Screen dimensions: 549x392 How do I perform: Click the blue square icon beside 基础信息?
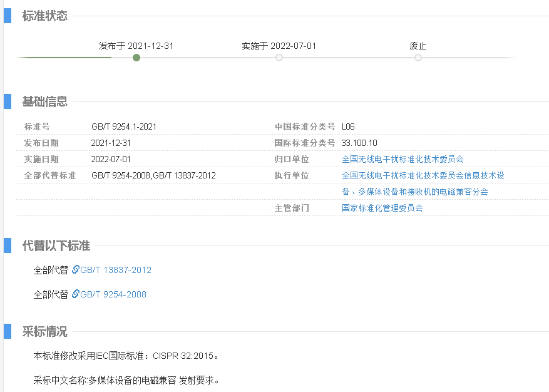point(7,101)
